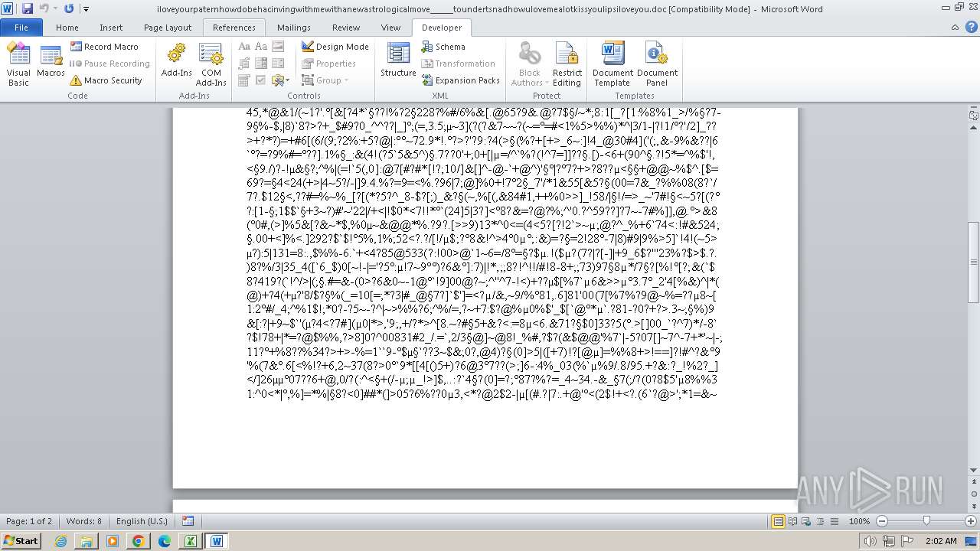980x551 pixels.
Task: Launch Google Chrome from taskbar
Action: 139,541
